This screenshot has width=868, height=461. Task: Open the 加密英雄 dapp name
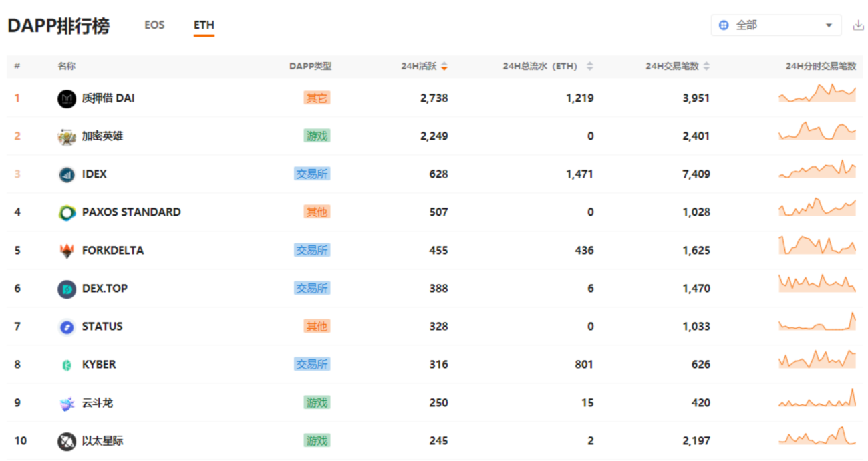click(102, 136)
